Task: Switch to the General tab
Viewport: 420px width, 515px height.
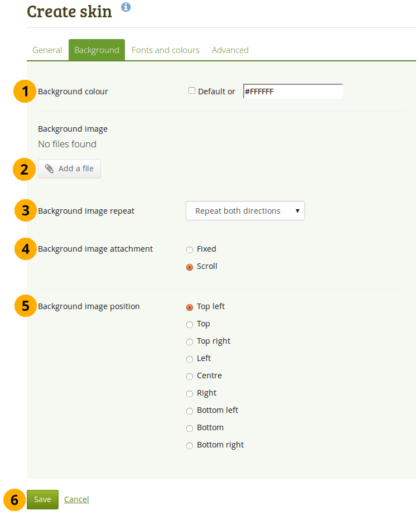Action: click(x=47, y=50)
